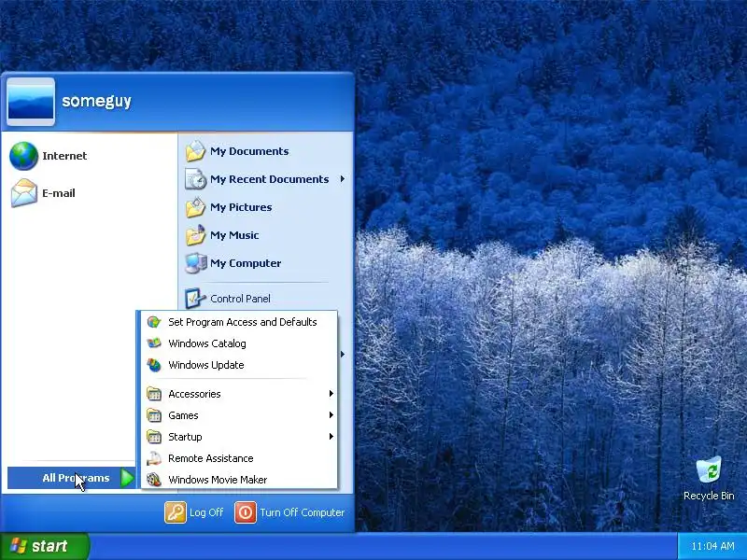Click the red Turn Off Computer icon
This screenshot has height=560, width=747.
click(246, 512)
